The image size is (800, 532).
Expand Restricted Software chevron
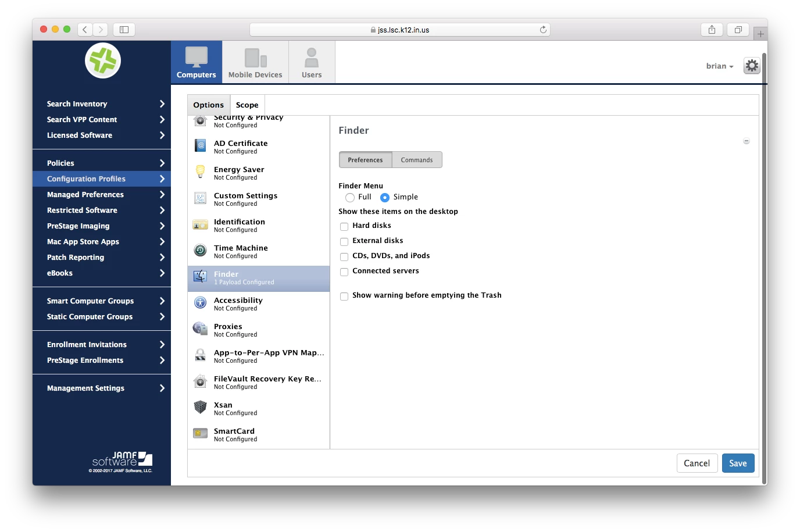tap(162, 210)
